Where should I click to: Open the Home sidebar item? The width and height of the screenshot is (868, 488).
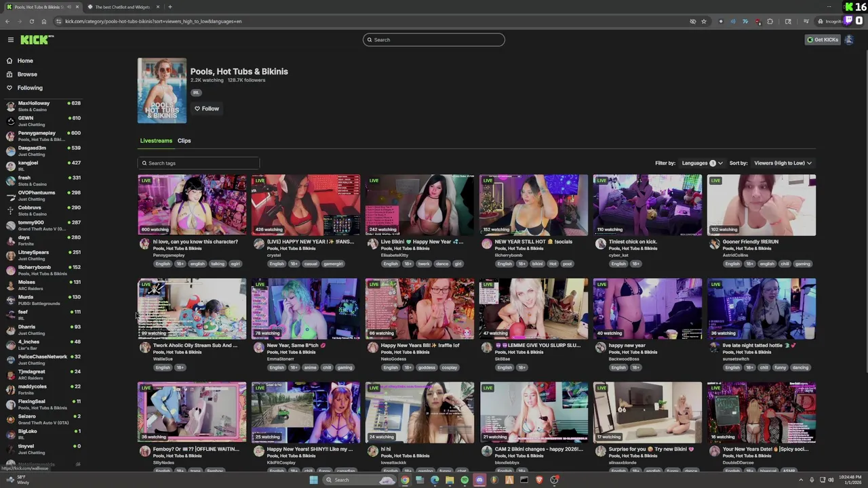pos(25,61)
